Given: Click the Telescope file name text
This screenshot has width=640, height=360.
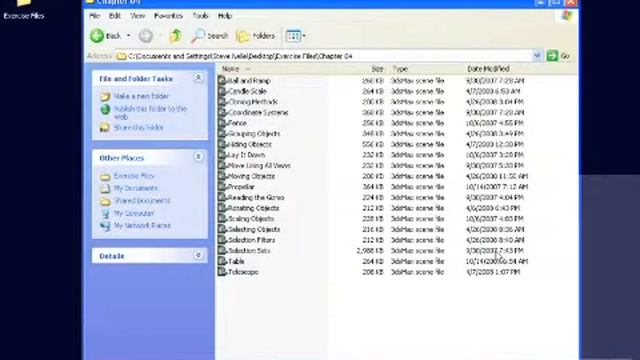Looking at the screenshot, I should point(243,272).
